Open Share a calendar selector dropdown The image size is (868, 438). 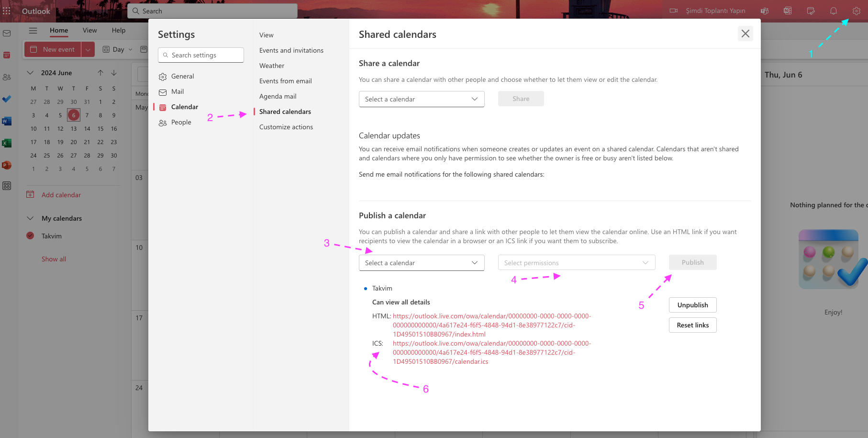point(422,99)
